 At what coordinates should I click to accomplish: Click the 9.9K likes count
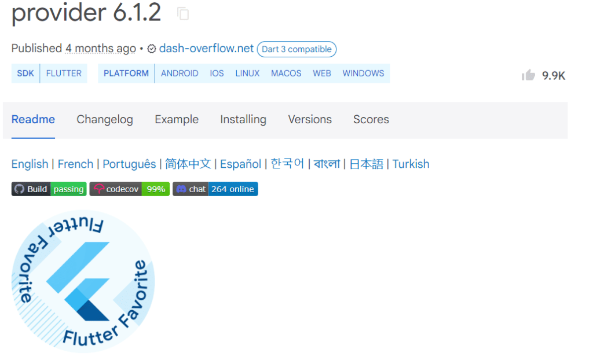tap(553, 76)
